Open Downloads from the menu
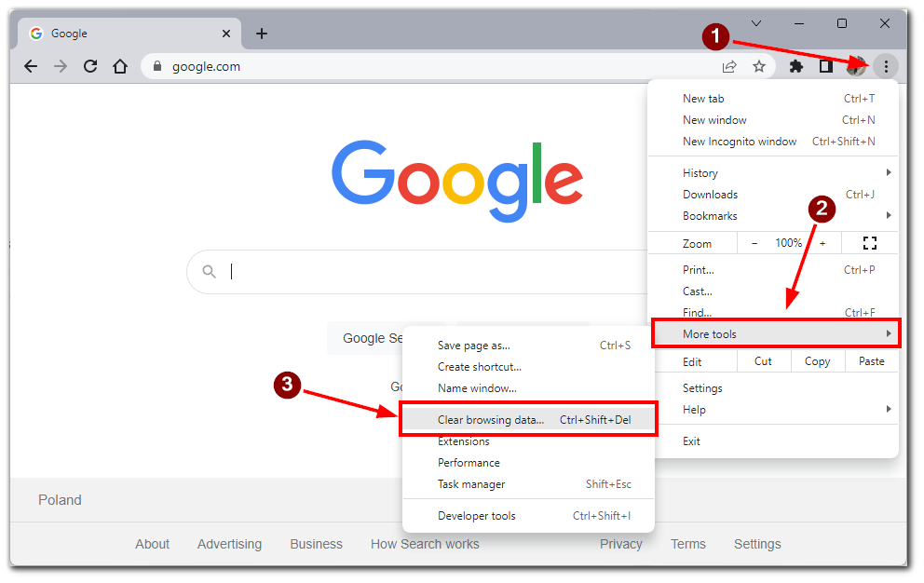The height and width of the screenshot is (583, 924). [x=773, y=195]
